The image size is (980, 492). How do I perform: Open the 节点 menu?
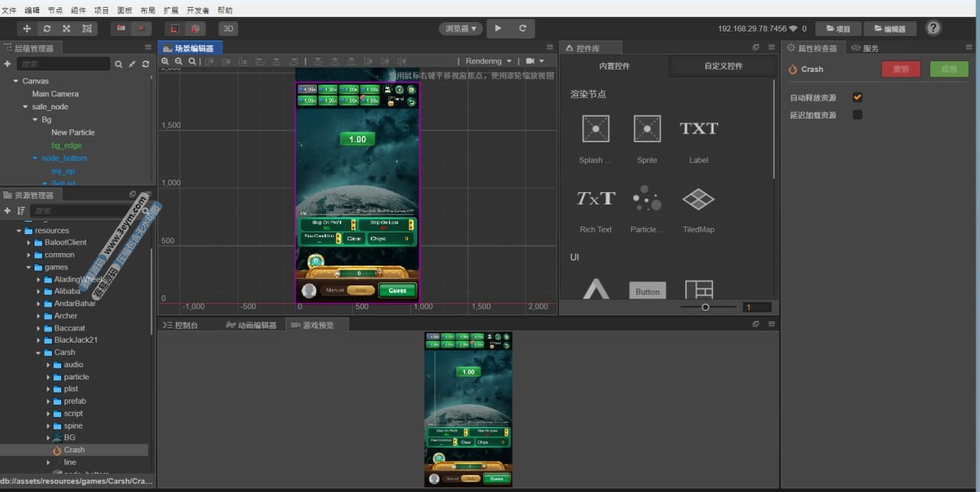pyautogui.click(x=55, y=10)
